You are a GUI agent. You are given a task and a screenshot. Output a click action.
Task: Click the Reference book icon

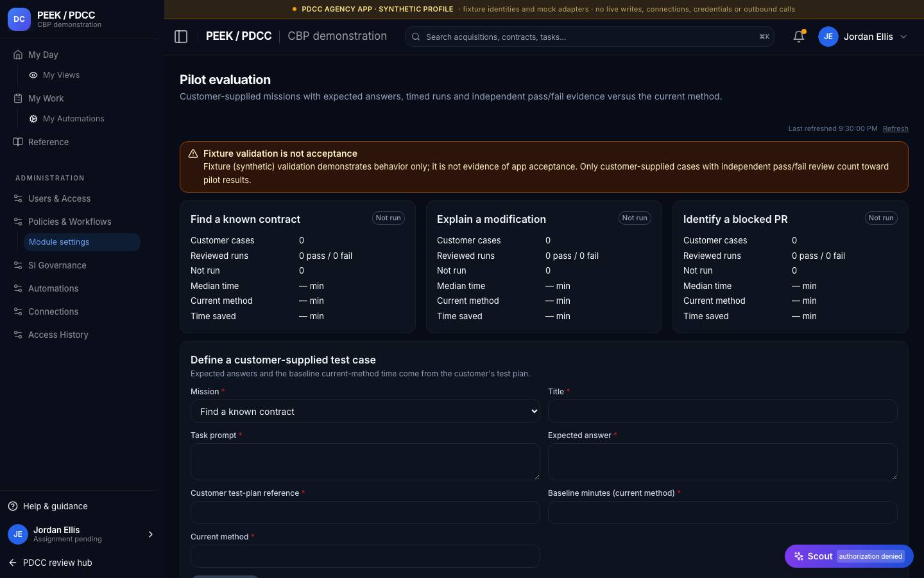[x=18, y=142]
